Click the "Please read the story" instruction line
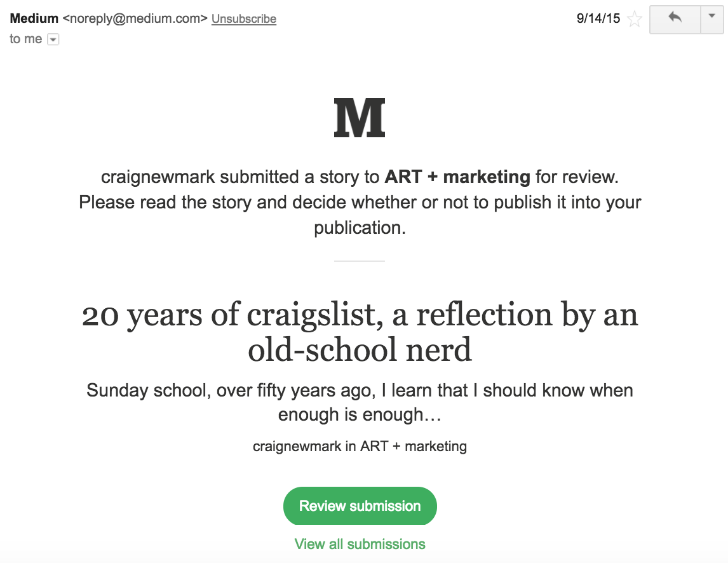728x563 pixels. pos(360,203)
